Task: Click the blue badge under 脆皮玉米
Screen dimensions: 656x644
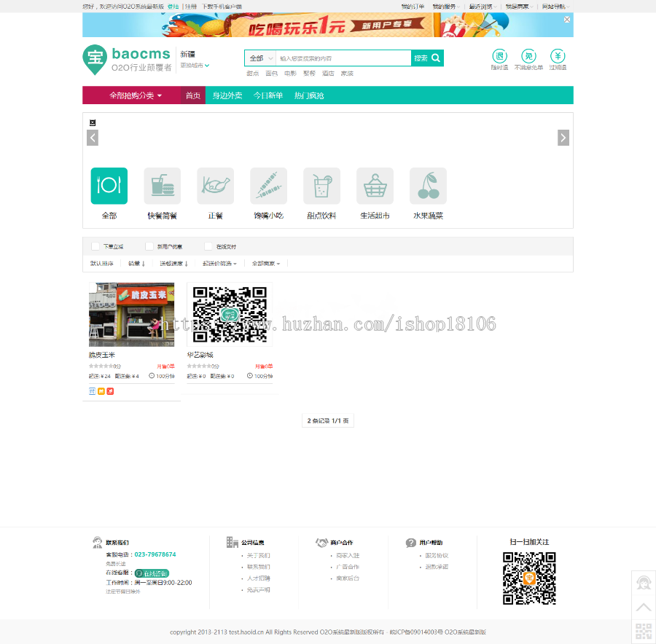Action: (93, 391)
